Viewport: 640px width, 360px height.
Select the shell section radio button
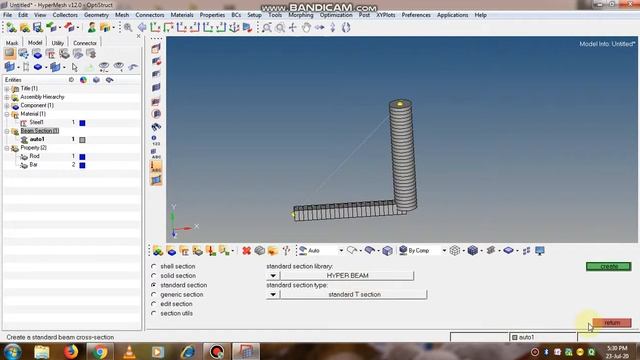pyautogui.click(x=153, y=266)
